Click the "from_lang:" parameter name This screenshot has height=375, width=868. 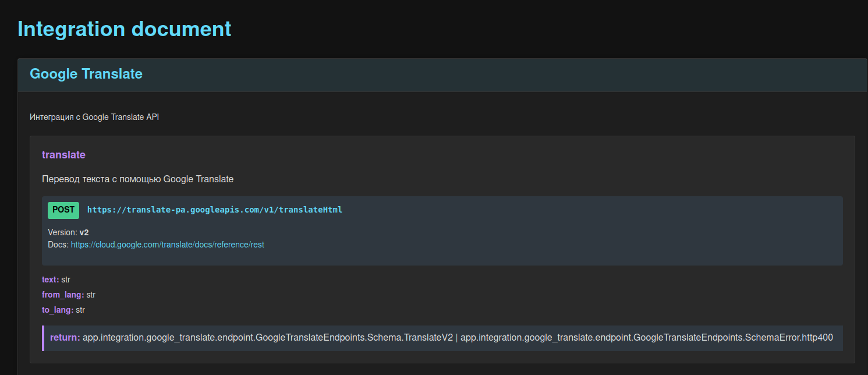pyautogui.click(x=63, y=295)
